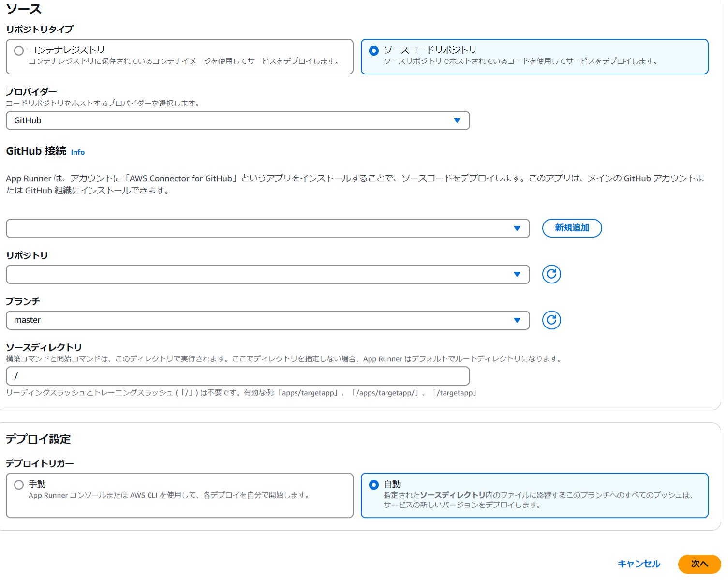Refresh the repository list

coord(551,274)
